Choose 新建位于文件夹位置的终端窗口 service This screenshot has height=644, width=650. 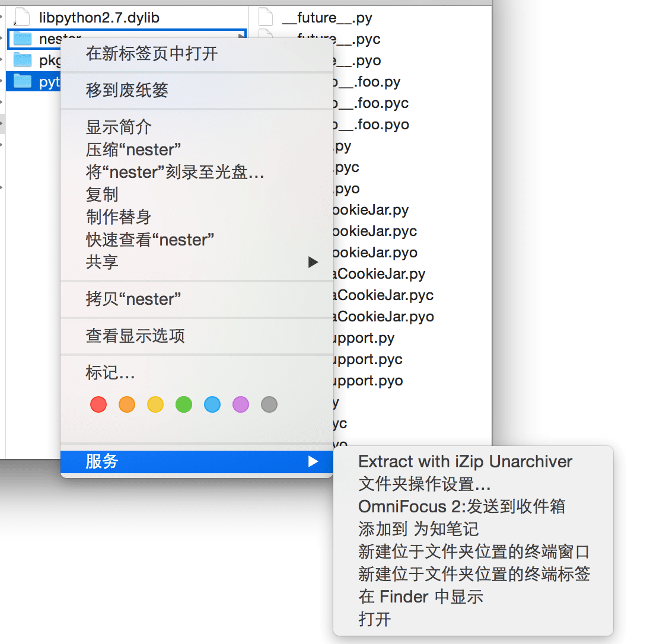[474, 552]
